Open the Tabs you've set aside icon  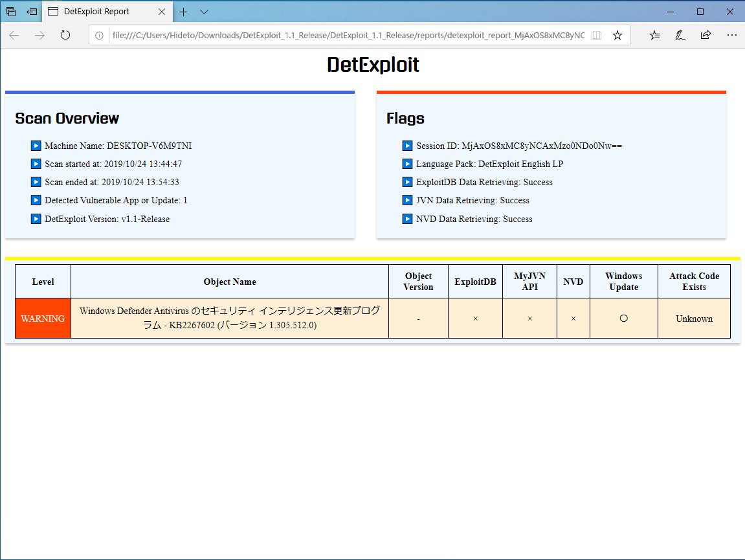click(11, 12)
